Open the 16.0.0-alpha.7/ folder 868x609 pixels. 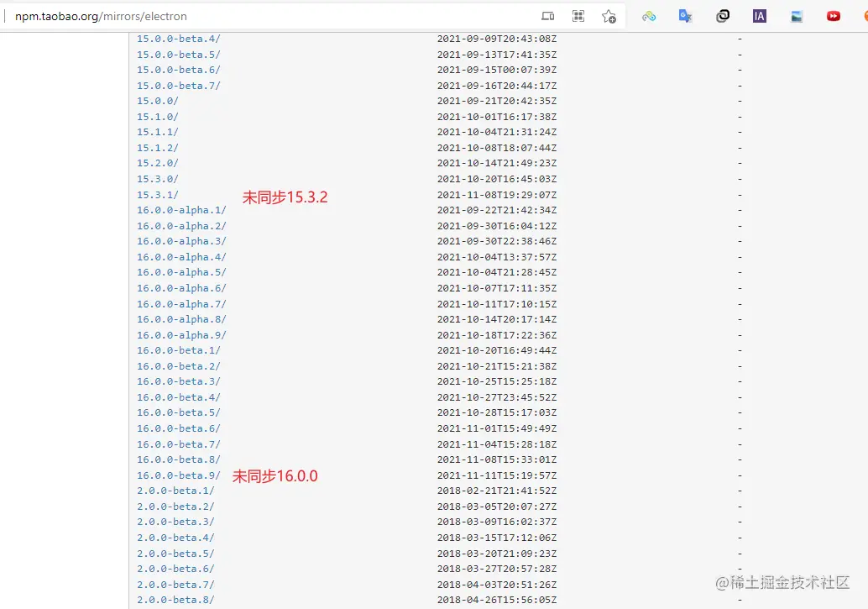click(181, 304)
